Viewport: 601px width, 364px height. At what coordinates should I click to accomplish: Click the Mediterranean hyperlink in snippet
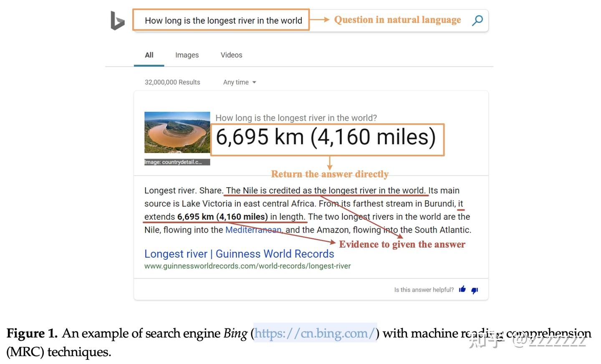pyautogui.click(x=253, y=230)
